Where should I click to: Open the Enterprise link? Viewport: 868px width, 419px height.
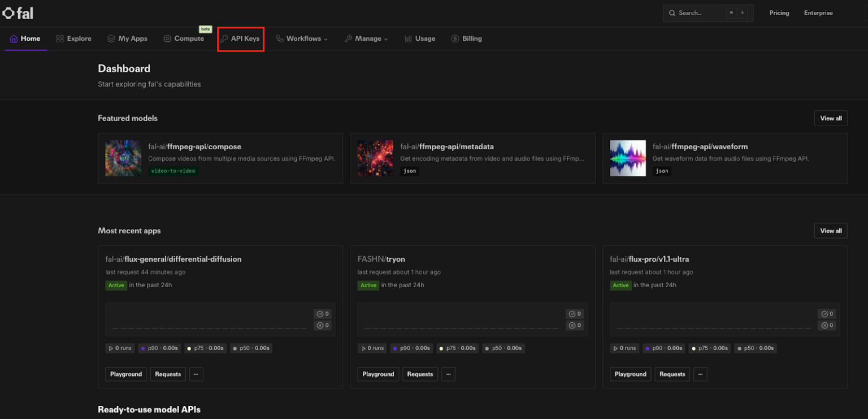[818, 13]
